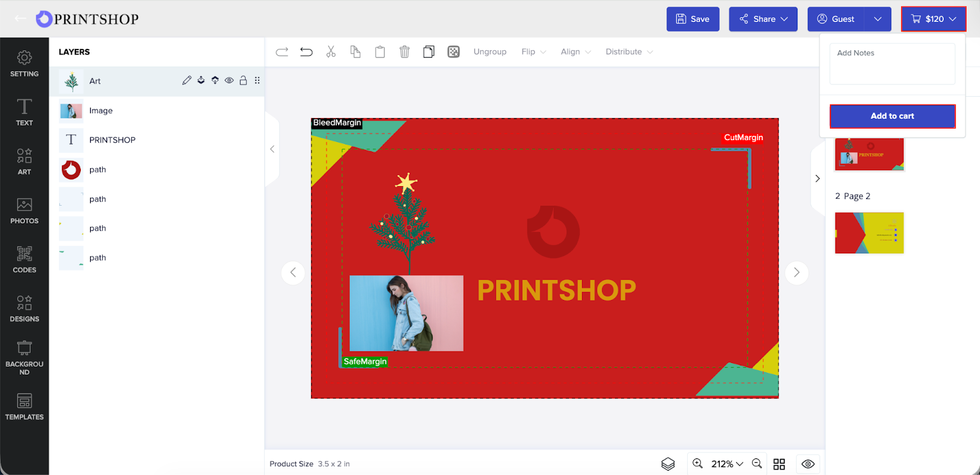This screenshot has width=980, height=475.
Task: Click the trash delete icon
Action: pyautogui.click(x=404, y=52)
